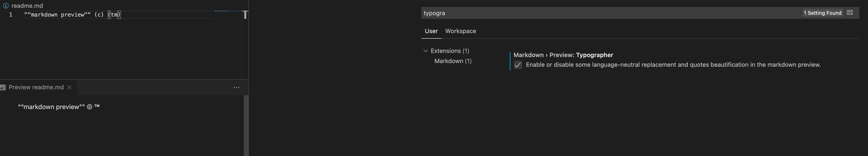This screenshot has width=868, height=156.
Task: Collapse the Extensions group chevron
Action: [425, 51]
